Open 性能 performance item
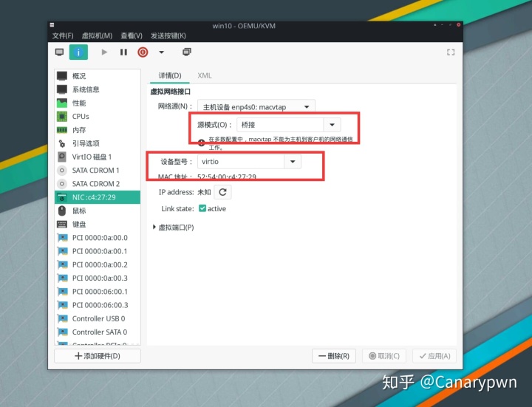This screenshot has height=407, width=532. click(x=98, y=103)
